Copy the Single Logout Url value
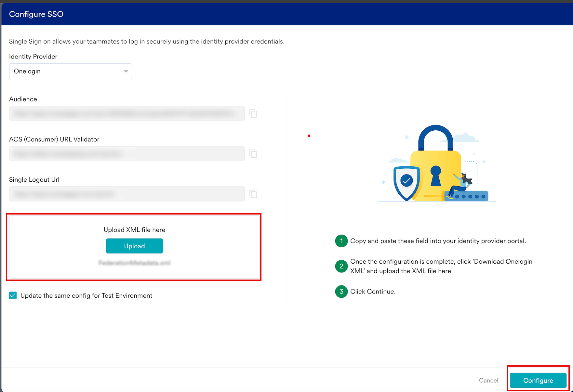This screenshot has height=392, width=573. (253, 194)
